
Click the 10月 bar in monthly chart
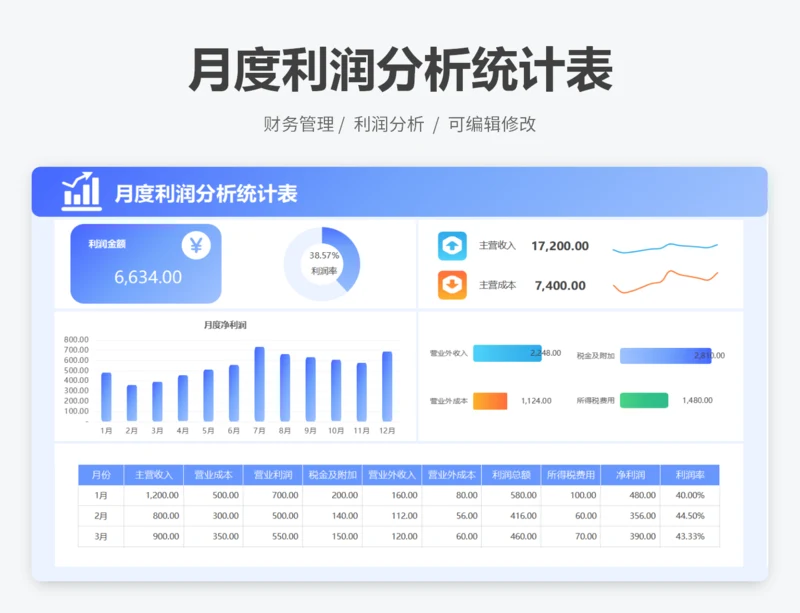pyautogui.click(x=336, y=391)
